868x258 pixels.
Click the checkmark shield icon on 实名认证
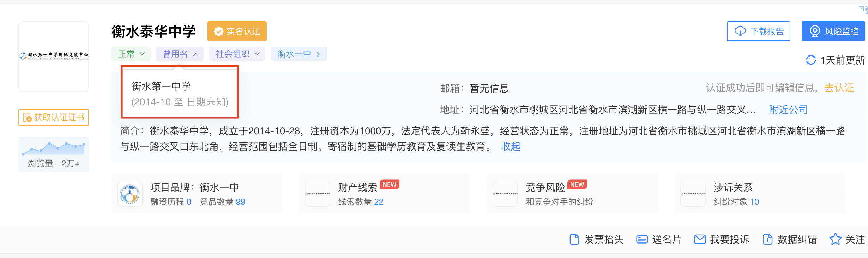pos(218,31)
